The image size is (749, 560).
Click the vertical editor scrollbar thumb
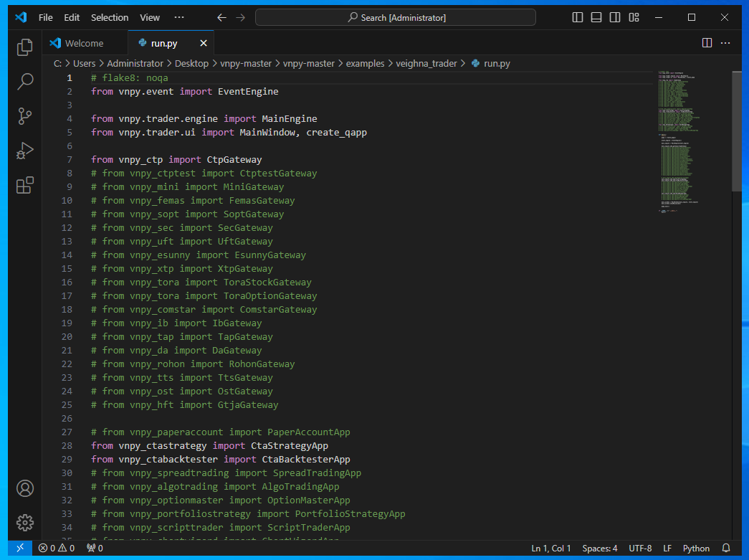point(737,131)
